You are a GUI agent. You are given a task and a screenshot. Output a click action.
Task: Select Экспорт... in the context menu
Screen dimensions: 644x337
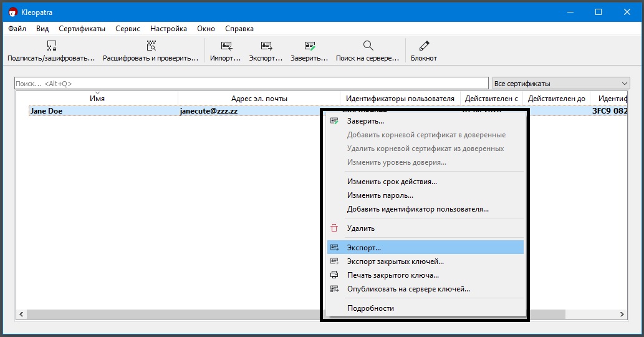tap(364, 248)
